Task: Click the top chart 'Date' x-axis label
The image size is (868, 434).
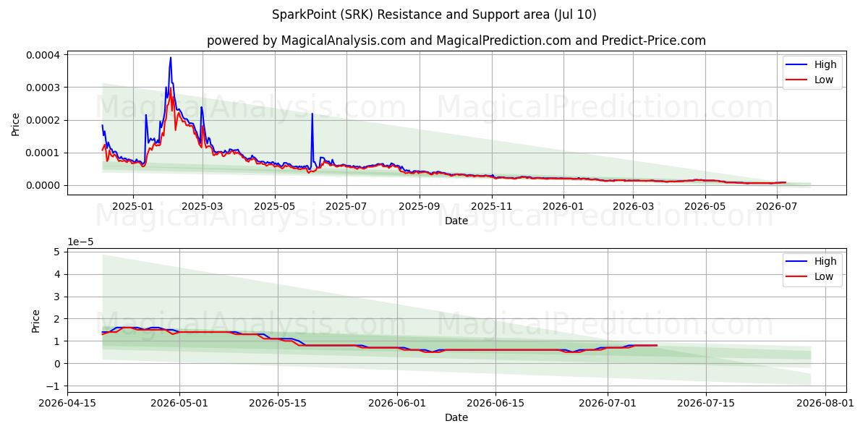Action: (x=456, y=221)
